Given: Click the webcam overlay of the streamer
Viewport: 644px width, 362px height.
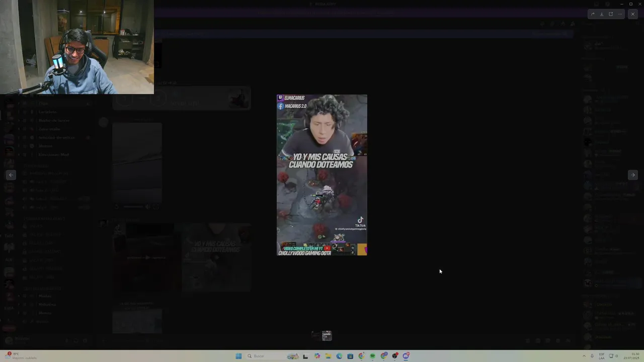Looking at the screenshot, I should [77, 47].
